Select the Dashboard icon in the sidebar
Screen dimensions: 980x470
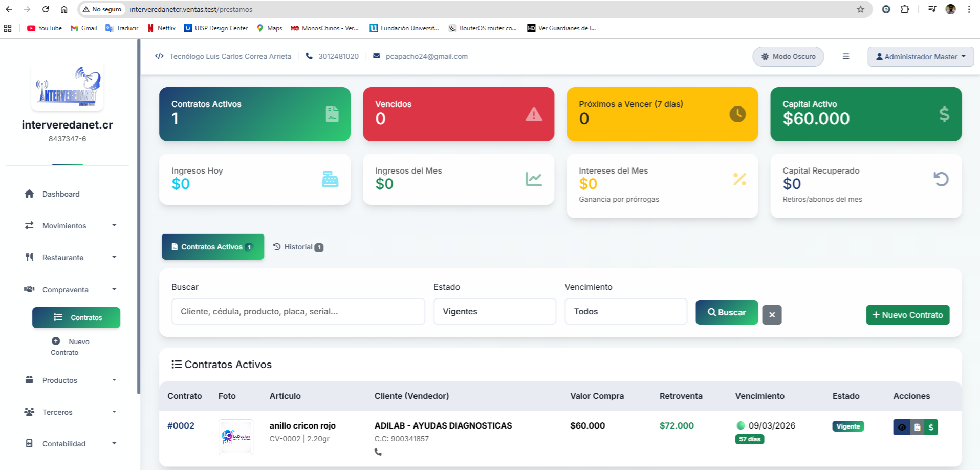[29, 194]
